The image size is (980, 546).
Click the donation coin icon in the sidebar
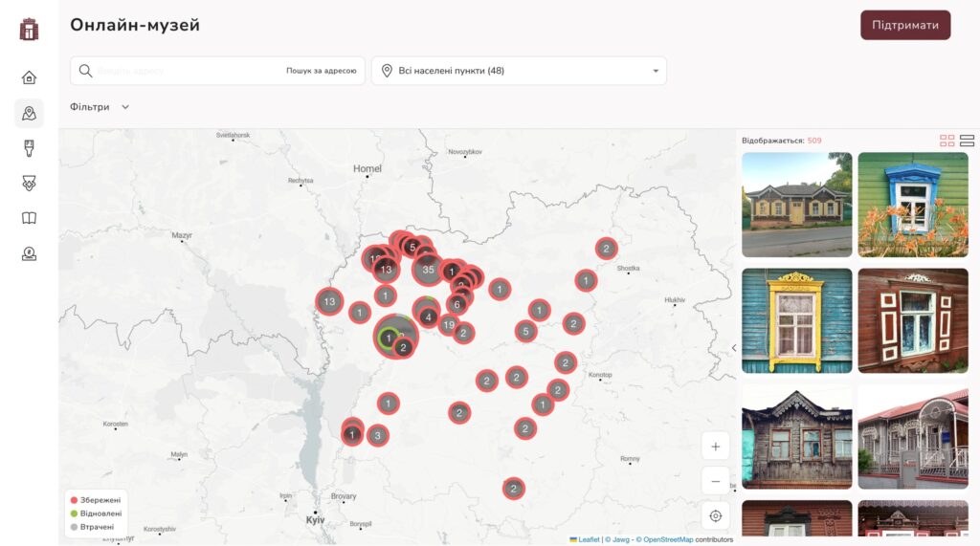(29, 253)
